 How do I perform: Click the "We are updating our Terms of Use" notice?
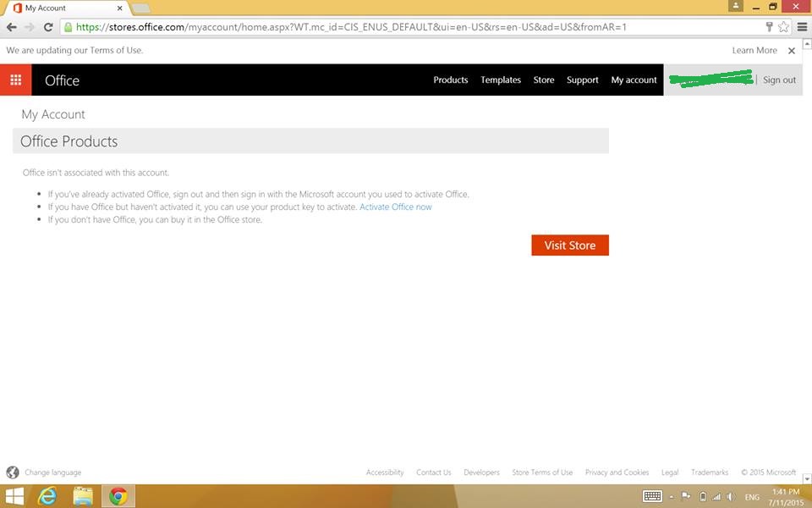click(x=74, y=50)
